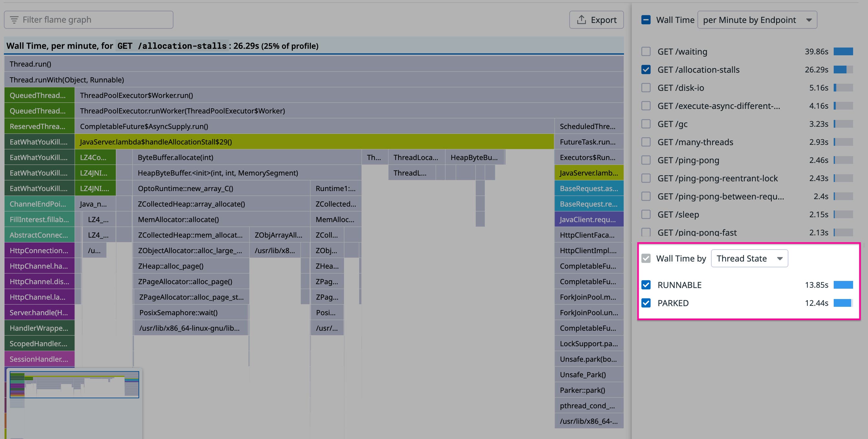The image size is (868, 439).
Task: Uncheck the RUNNABLE thread state
Action: 646,285
